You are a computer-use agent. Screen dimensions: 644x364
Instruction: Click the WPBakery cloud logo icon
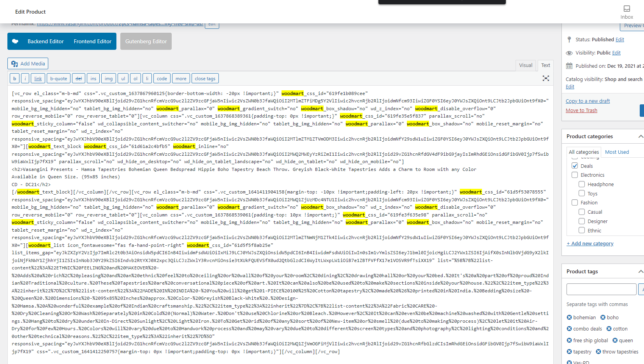click(15, 41)
